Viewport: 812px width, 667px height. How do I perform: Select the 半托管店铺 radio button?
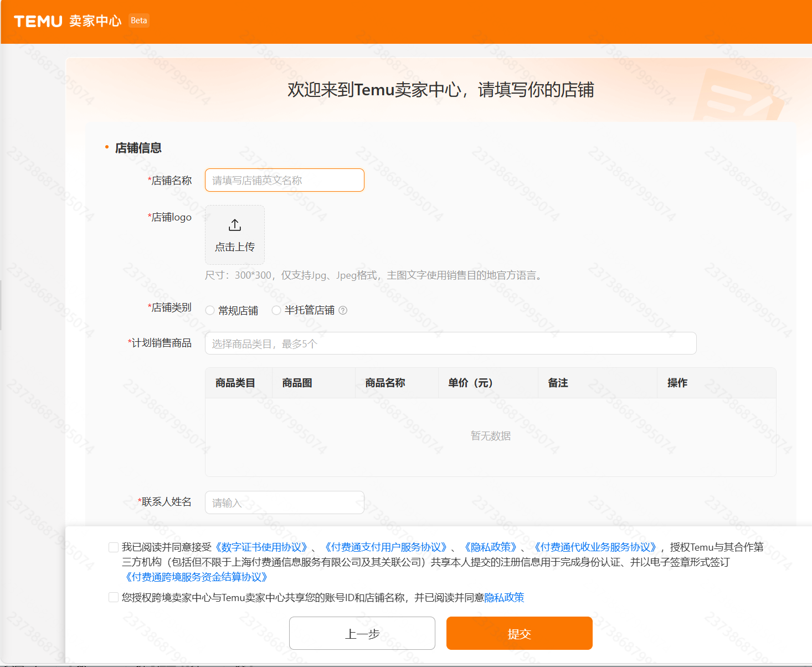[276, 310]
